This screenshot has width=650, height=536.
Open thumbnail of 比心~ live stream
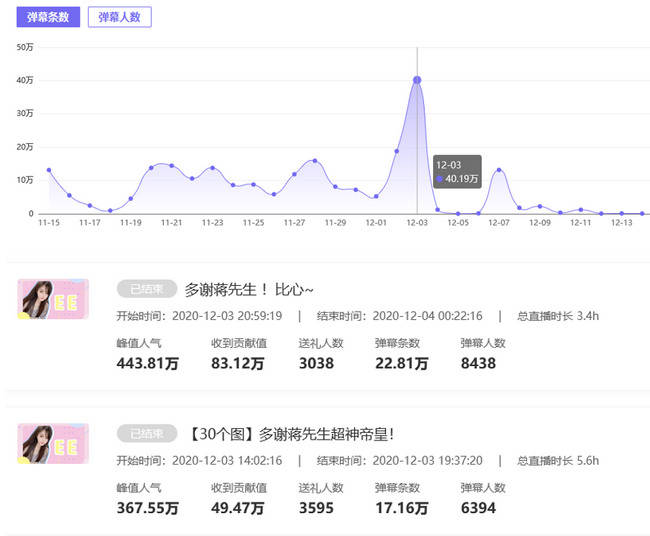coord(53,299)
